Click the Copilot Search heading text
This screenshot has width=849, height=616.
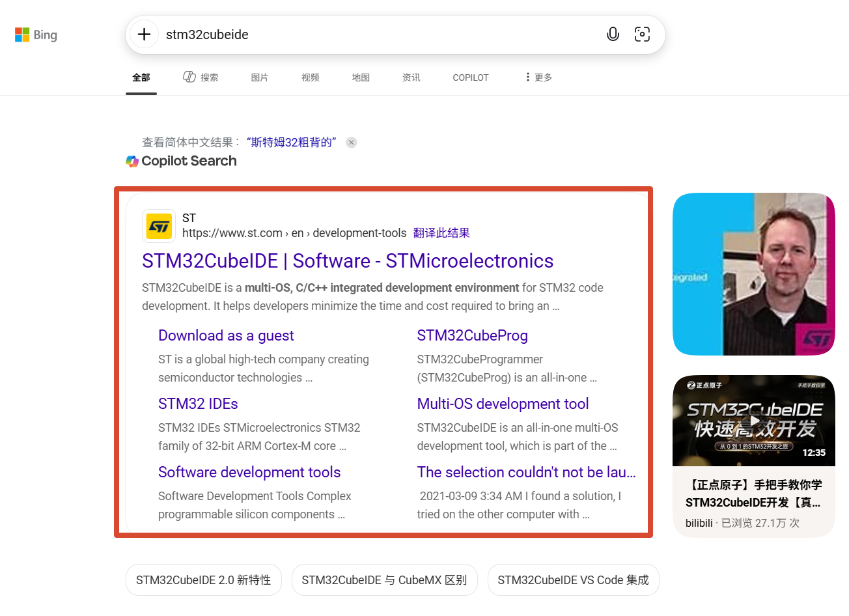189,161
